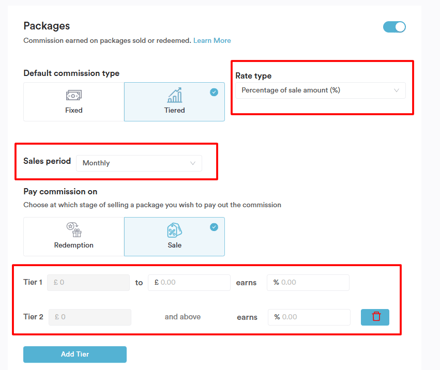Click the Add Tier button
The width and height of the screenshot is (440, 370).
coord(75,354)
